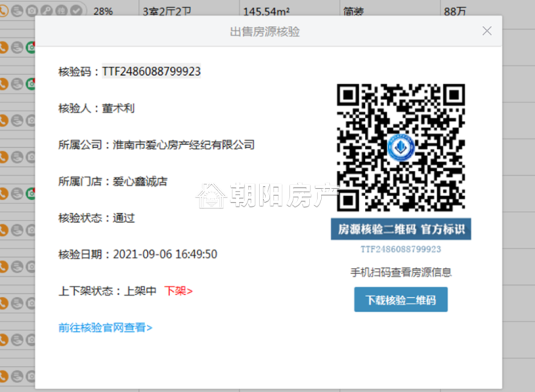Viewport: 535px width, 392px height.
Task: Click the 独 exclusive icon in the 28% row
Action: point(62,11)
